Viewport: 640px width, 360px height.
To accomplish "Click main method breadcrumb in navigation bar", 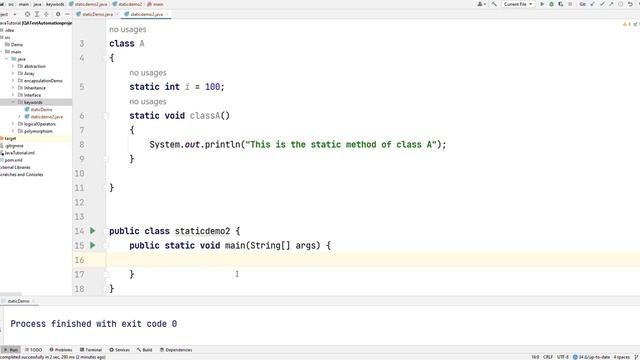I will (155, 4).
